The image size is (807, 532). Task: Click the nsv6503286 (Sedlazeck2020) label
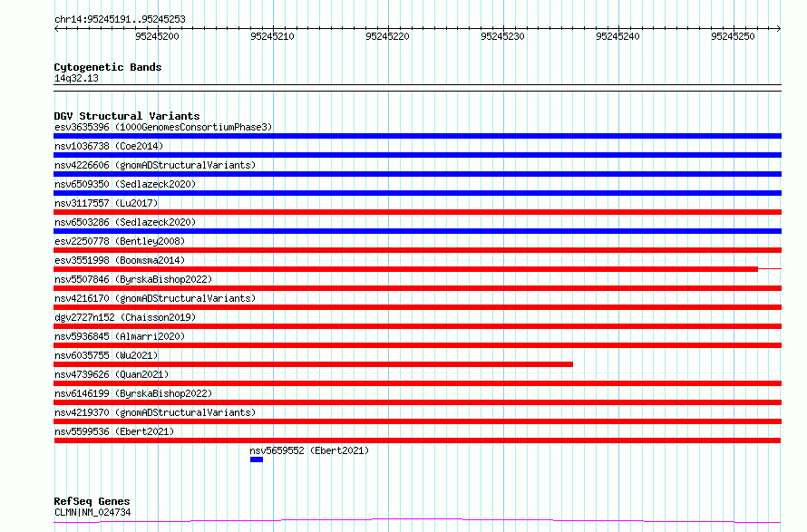pos(125,222)
